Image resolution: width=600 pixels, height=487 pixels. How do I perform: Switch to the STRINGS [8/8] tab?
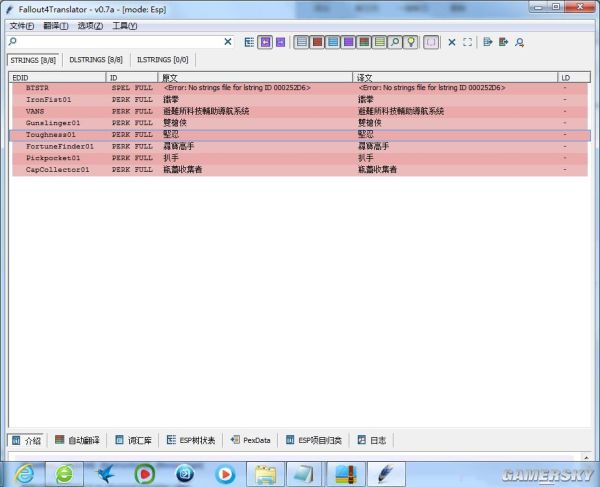click(x=33, y=60)
